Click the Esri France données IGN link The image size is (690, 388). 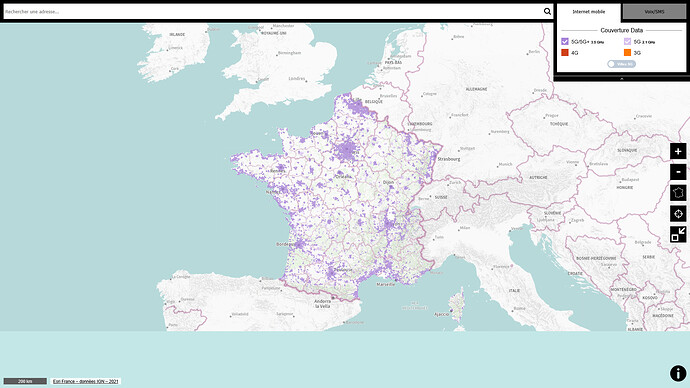[x=86, y=381]
